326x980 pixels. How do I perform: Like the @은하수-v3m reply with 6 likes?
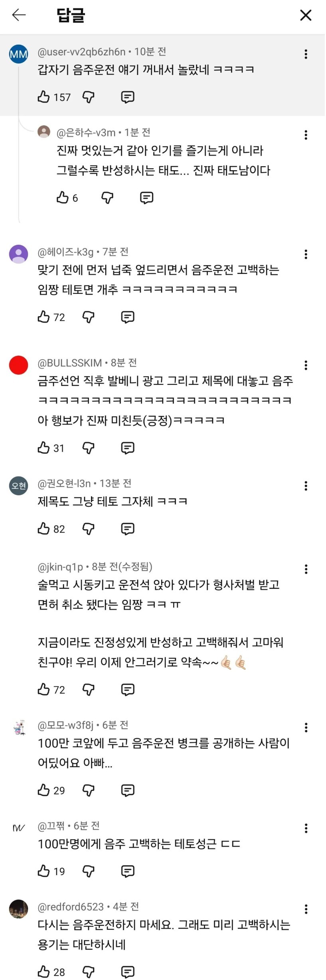[x=63, y=197]
